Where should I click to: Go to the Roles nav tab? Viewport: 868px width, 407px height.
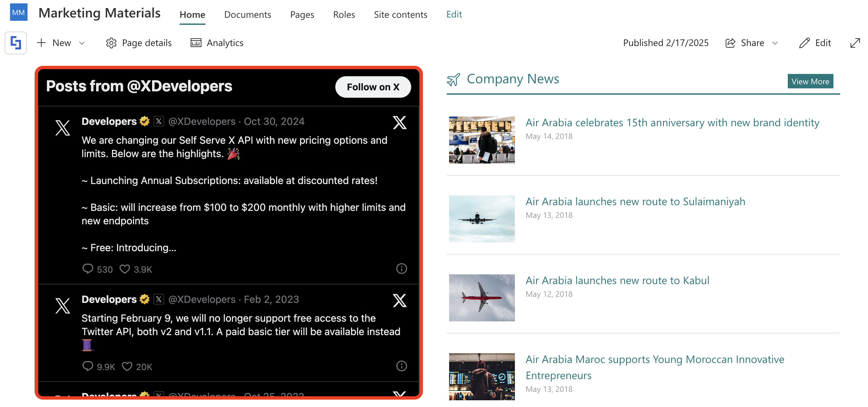[344, 14]
